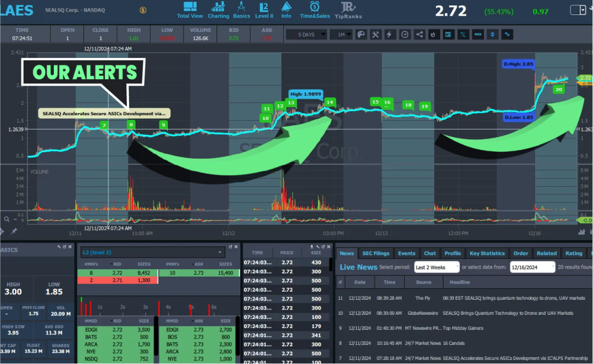The width and height of the screenshot is (593, 364).
Task: Close the Time & Sales panel
Action: [x=329, y=247]
